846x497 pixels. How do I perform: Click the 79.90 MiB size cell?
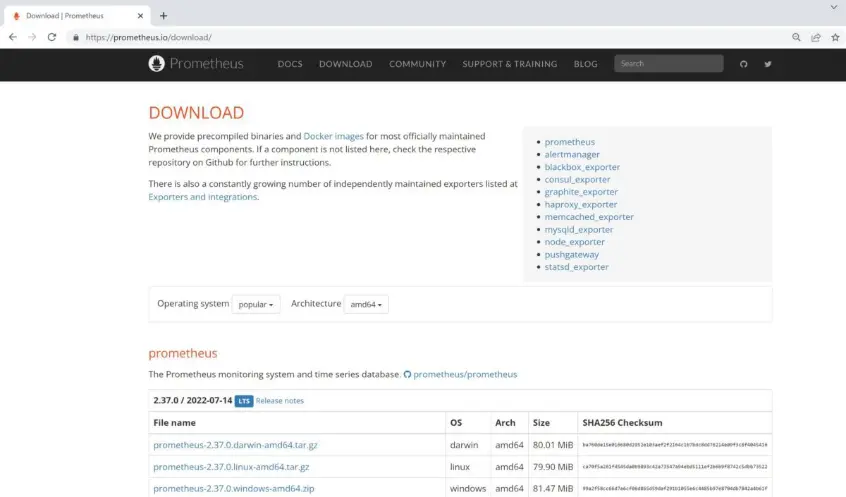(x=553, y=467)
